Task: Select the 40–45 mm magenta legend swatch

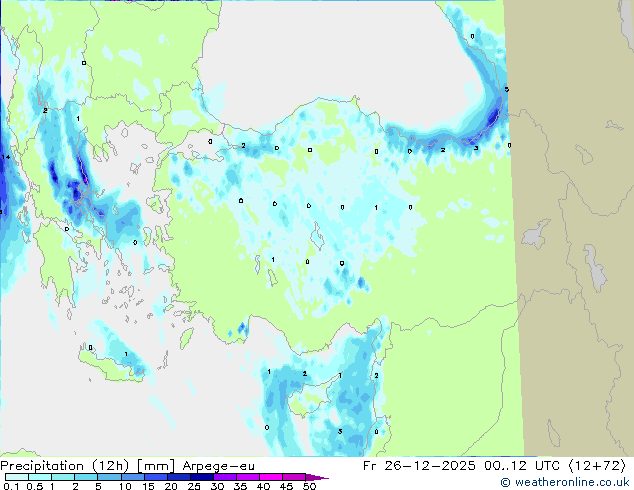Action: pyautogui.click(x=271, y=477)
